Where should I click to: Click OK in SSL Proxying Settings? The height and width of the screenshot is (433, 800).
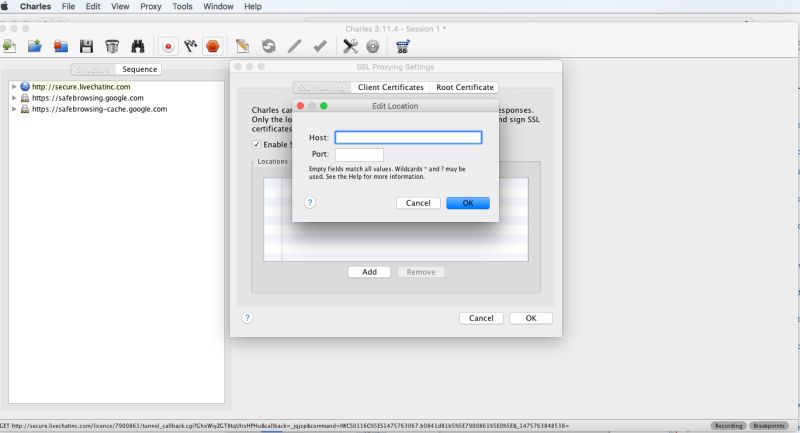(531, 318)
